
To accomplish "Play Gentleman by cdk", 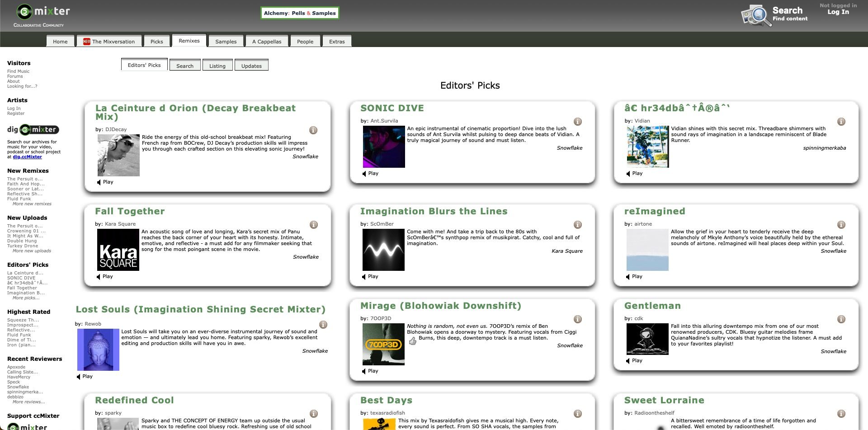I will [634, 360].
